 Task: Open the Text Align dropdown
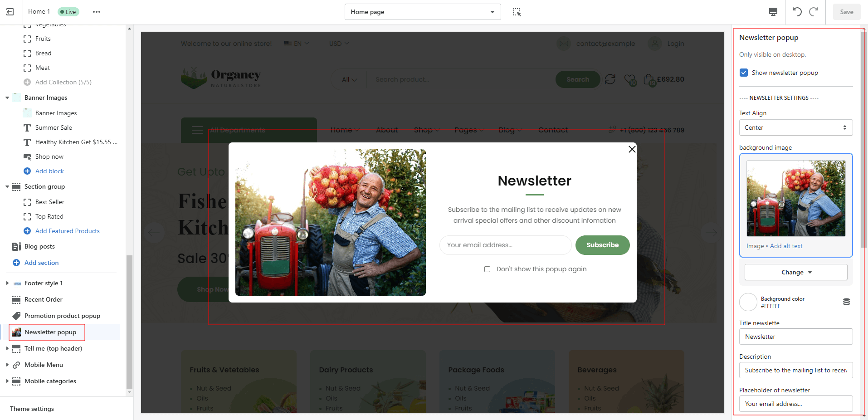[795, 127]
